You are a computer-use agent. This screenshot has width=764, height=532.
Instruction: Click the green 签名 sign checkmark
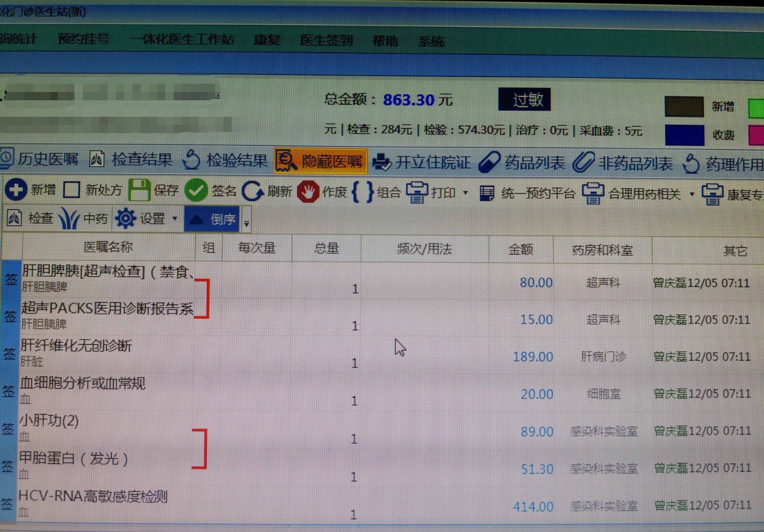196,191
